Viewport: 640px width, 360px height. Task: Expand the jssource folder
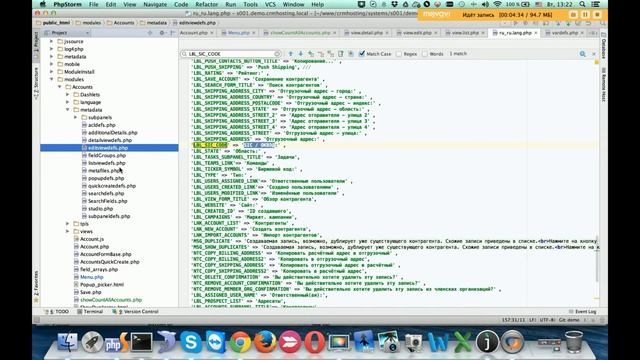click(x=51, y=41)
